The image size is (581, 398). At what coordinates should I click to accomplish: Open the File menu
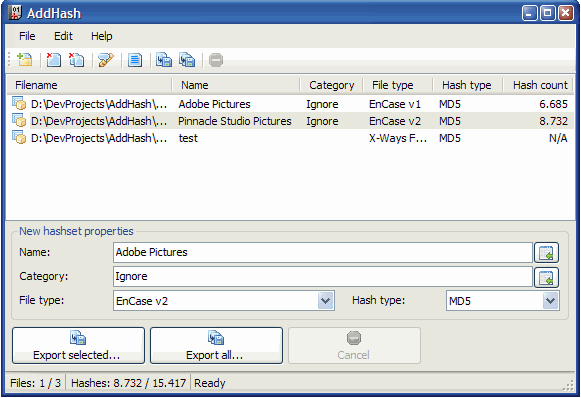(27, 36)
